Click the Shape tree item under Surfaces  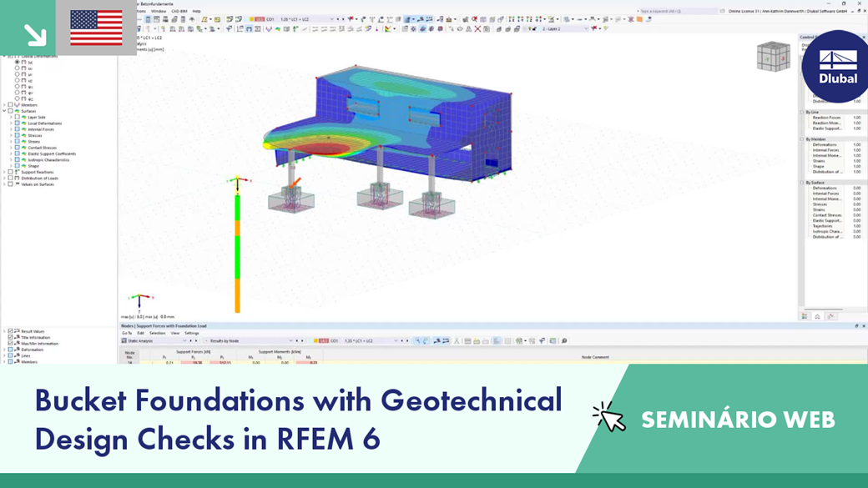[33, 166]
